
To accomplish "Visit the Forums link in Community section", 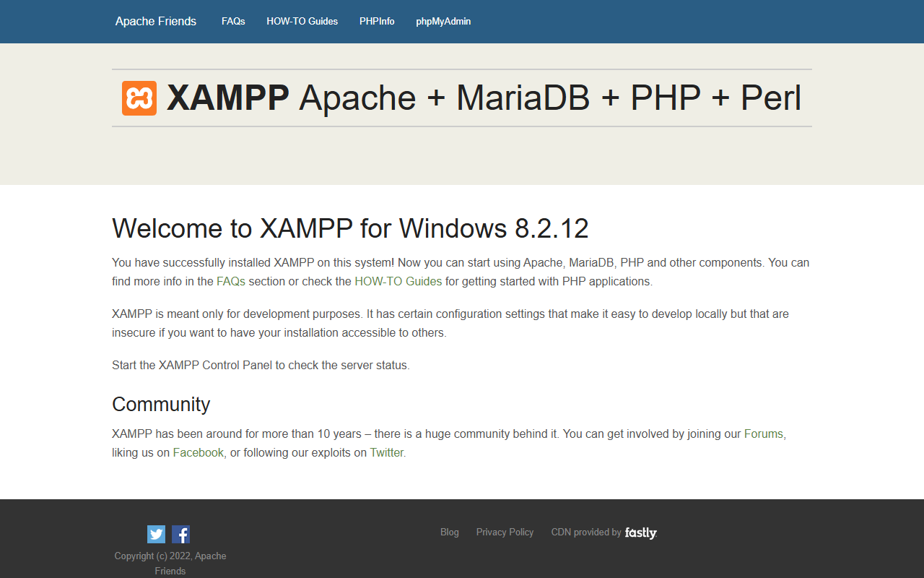I will pyautogui.click(x=764, y=433).
